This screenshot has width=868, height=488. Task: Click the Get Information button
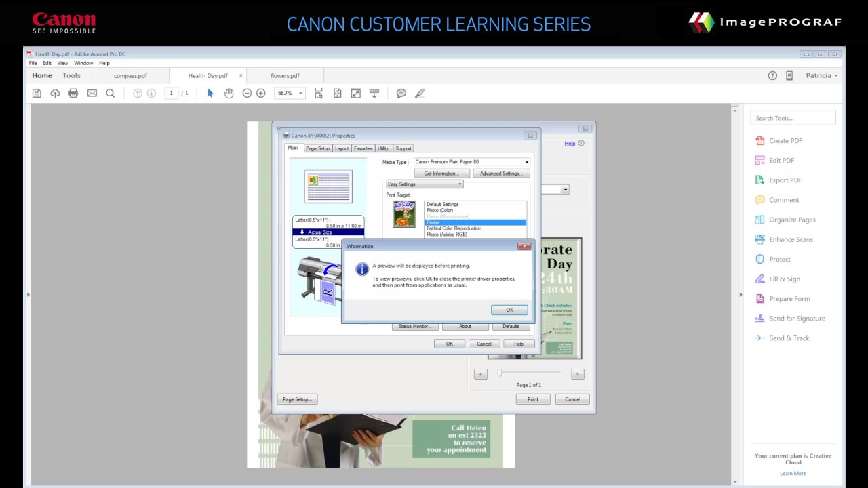pyautogui.click(x=441, y=174)
